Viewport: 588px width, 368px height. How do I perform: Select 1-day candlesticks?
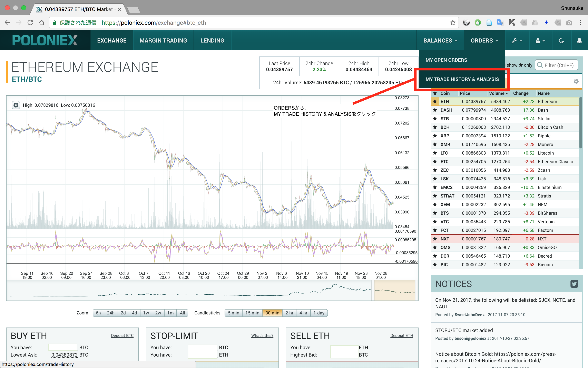point(319,313)
